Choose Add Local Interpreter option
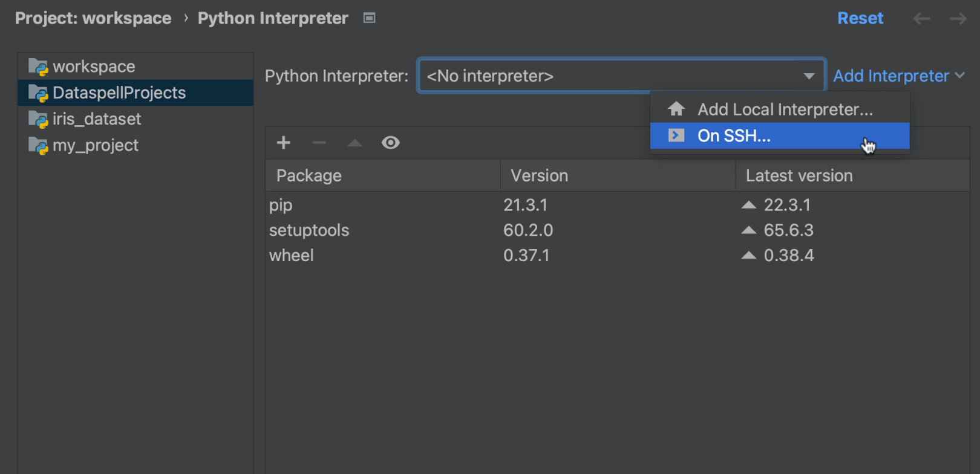Viewport: 980px width, 474px height. pos(785,109)
